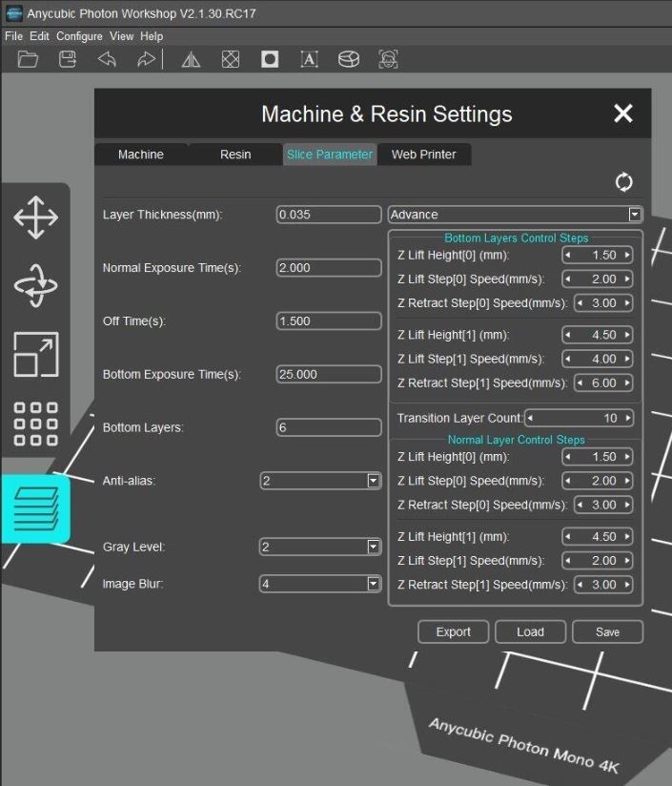The height and width of the screenshot is (786, 672).
Task: Click the Layer Thickness input field
Action: 328,215
